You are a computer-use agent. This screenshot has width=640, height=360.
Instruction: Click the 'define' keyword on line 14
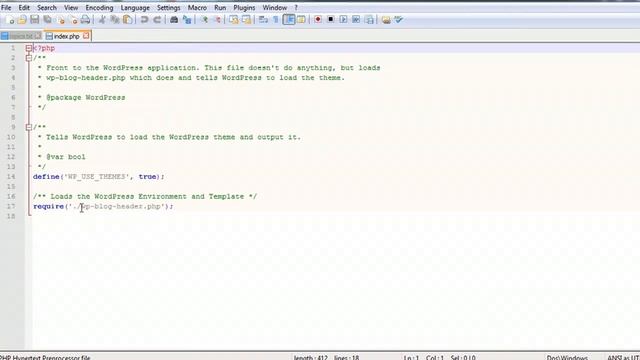[x=46, y=177]
